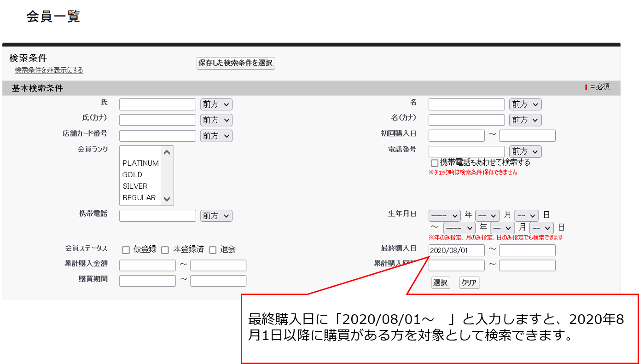The width and height of the screenshot is (639, 364).
Task: Pick SILVER in the 会員ランク listbox
Action: (x=135, y=186)
